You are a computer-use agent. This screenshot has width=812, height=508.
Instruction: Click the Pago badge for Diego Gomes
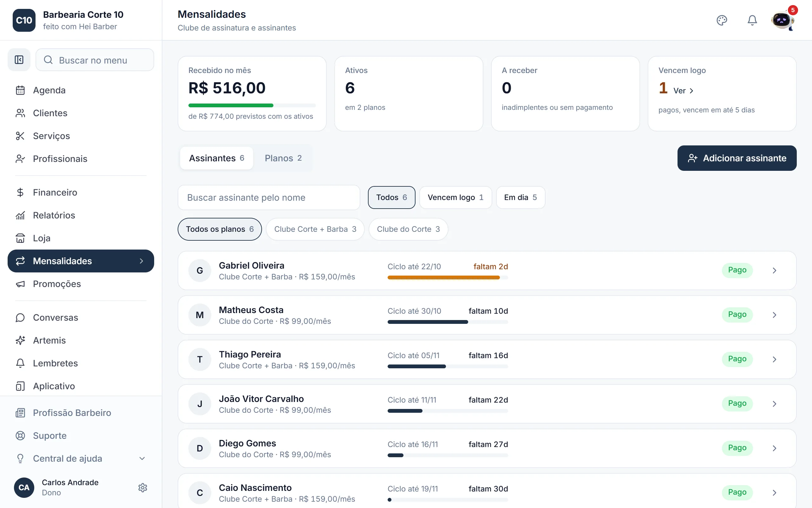[x=737, y=448]
